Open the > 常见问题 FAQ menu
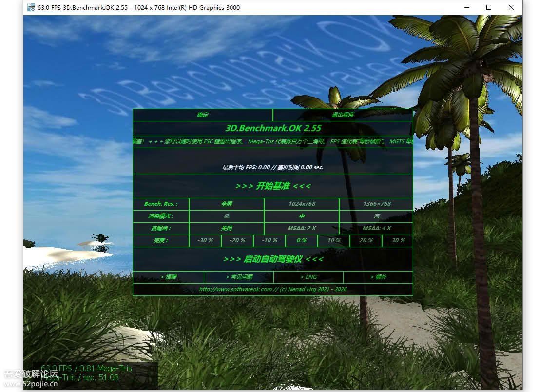The height and width of the screenshot is (392, 539). [239, 277]
